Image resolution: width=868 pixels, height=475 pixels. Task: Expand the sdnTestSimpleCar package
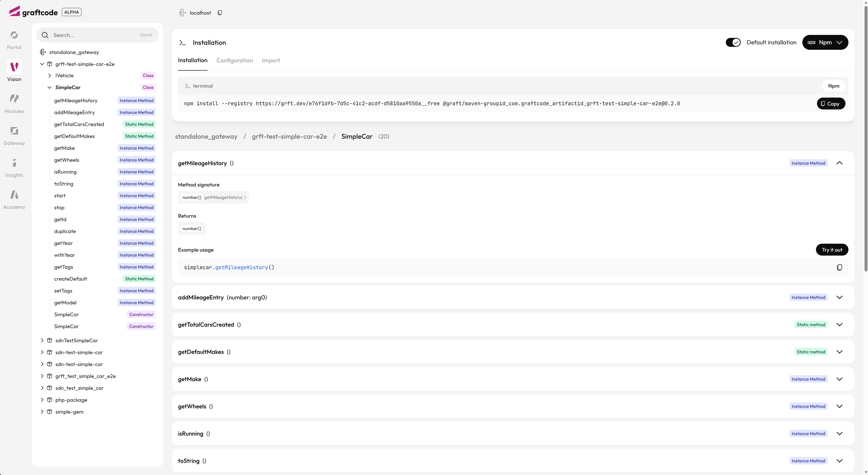point(42,340)
